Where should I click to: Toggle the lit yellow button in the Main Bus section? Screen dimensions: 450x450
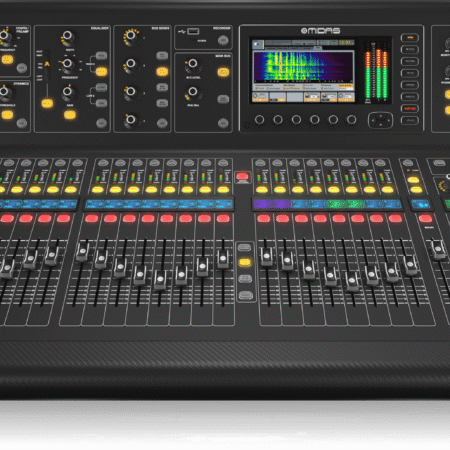[223, 72]
